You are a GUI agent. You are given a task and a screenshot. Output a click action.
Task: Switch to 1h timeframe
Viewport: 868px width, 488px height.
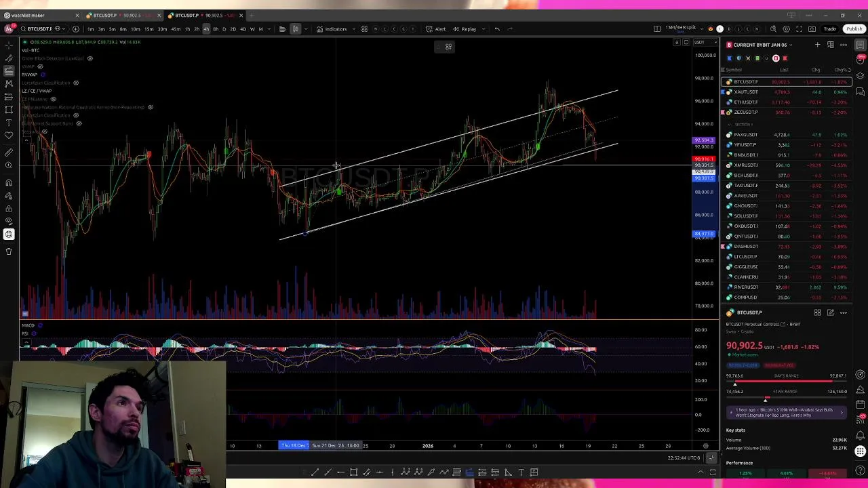tap(187, 29)
